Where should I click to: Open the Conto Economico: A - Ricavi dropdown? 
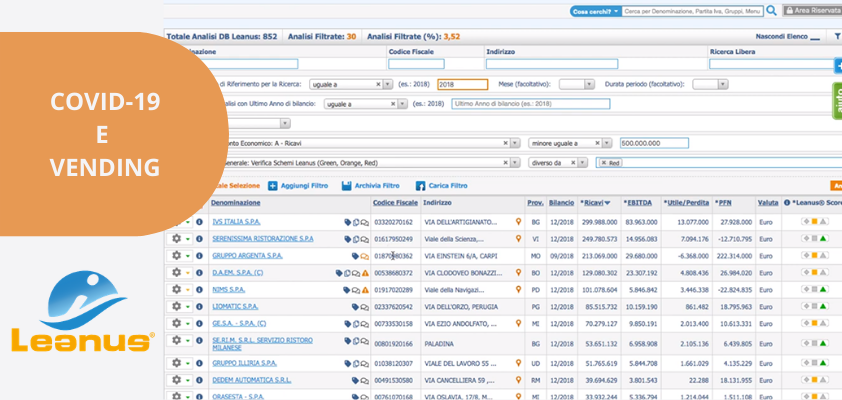point(515,143)
